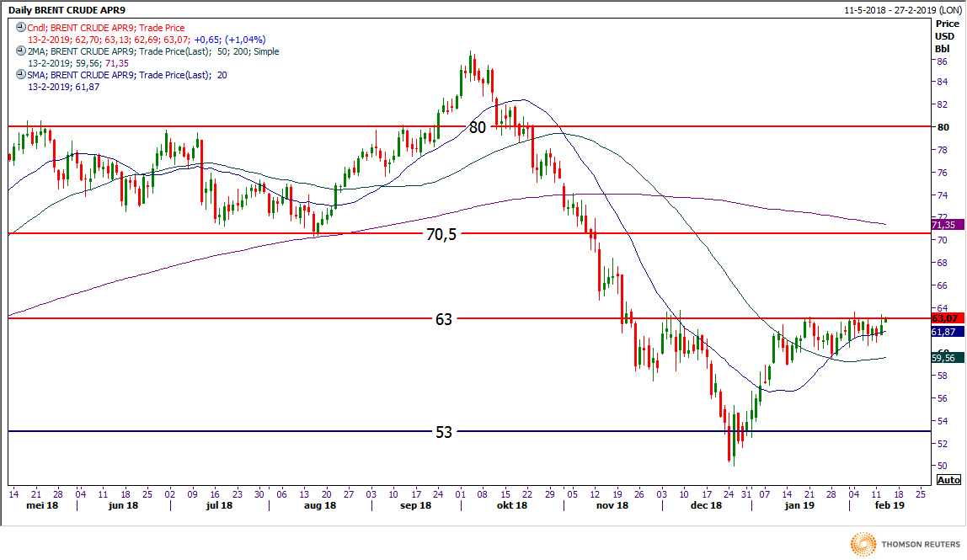This screenshot has width=967, height=560.
Task: Select the red 63,07 price tag
Action: pos(945,318)
